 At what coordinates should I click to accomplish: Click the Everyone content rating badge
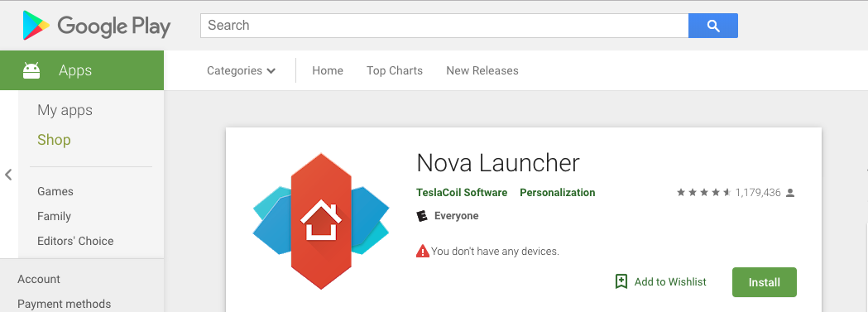(x=422, y=216)
